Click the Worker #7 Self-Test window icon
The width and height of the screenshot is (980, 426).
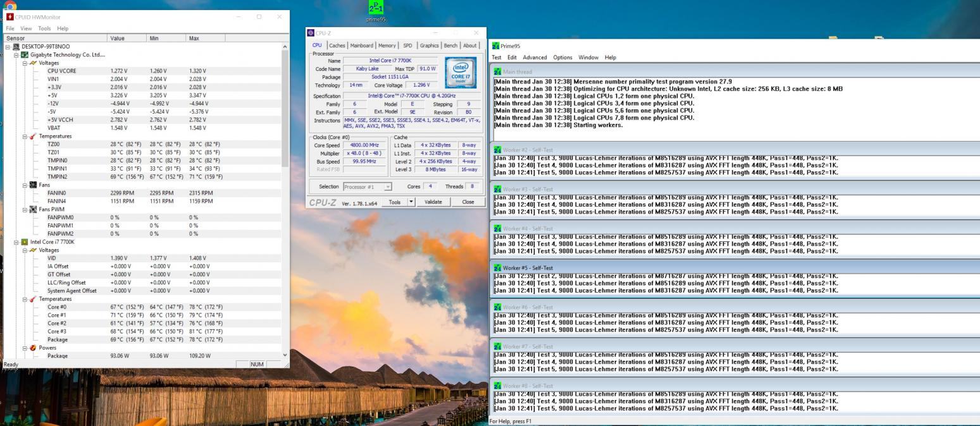(x=497, y=346)
